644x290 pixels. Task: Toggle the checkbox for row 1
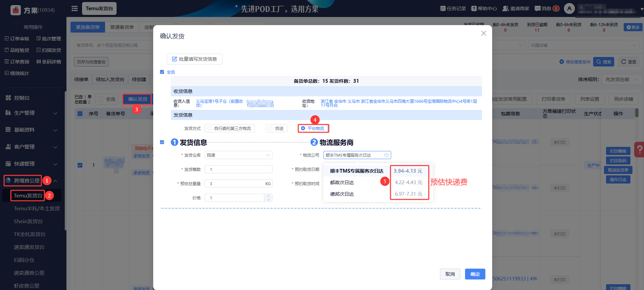click(x=80, y=165)
